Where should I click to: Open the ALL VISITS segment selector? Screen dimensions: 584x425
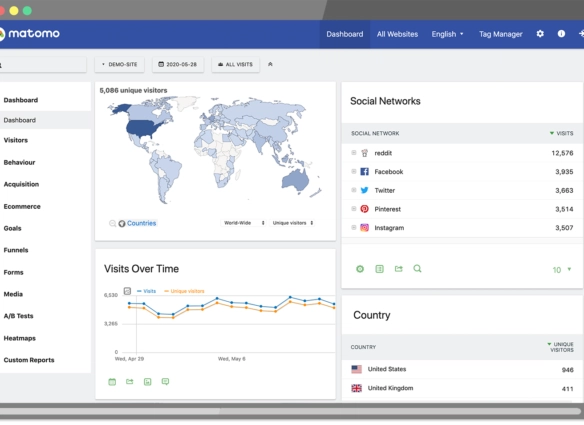point(235,64)
